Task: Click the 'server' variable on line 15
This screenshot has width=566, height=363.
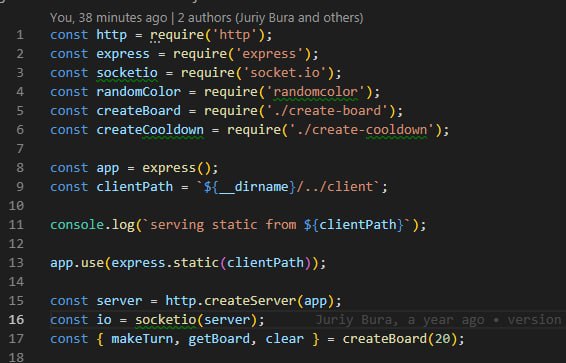Action: 119,301
